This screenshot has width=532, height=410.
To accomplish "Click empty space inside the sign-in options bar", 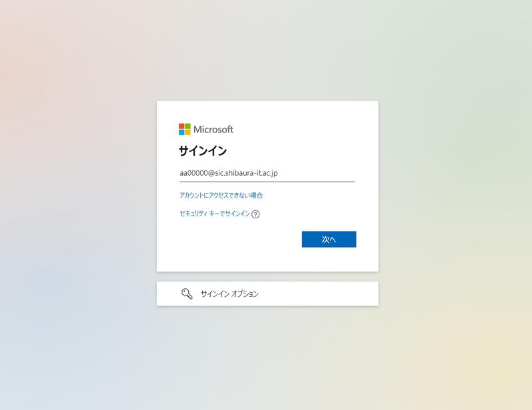I will click(x=319, y=294).
